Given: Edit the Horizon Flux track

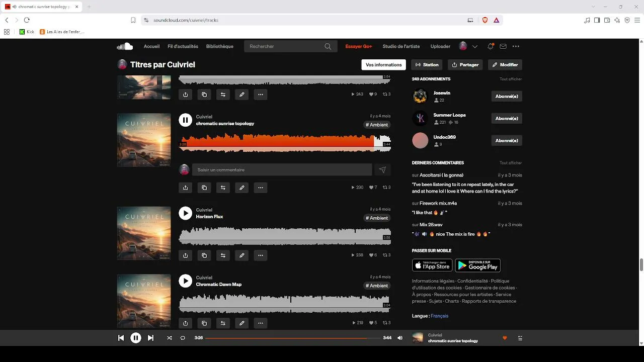Looking at the screenshot, I should [x=242, y=255].
